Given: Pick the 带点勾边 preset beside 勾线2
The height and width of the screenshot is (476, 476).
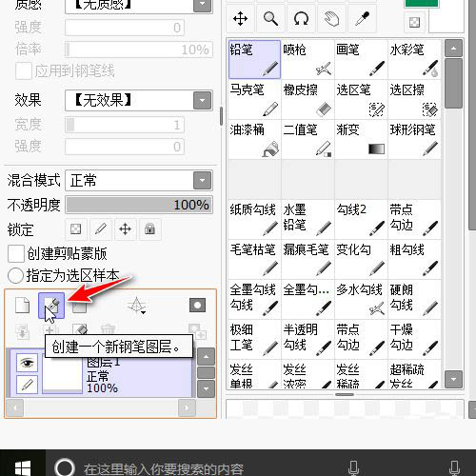Looking at the screenshot, I should (x=414, y=220).
